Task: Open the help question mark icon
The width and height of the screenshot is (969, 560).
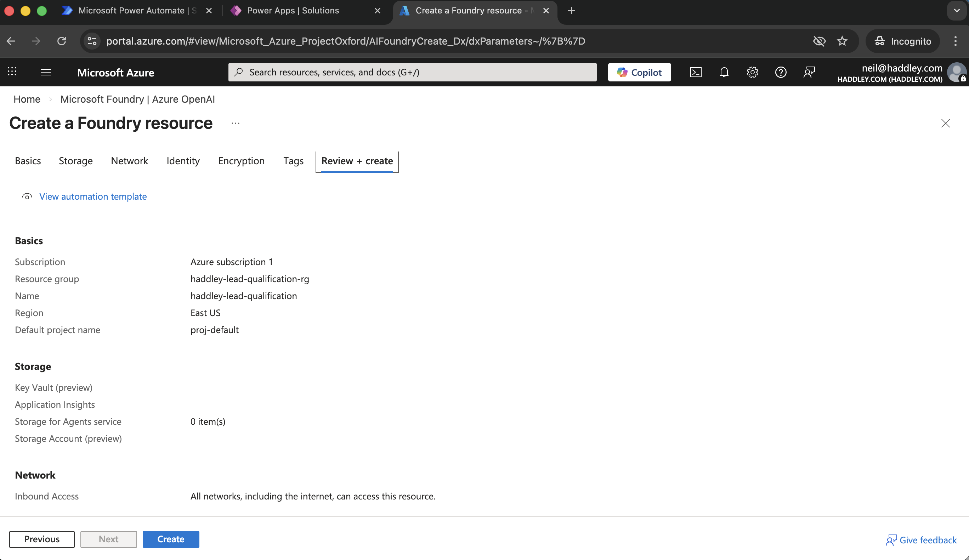Action: point(781,72)
